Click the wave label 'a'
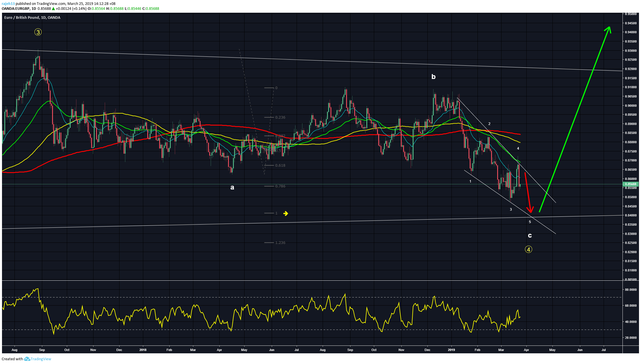641x364 pixels. 232,187
